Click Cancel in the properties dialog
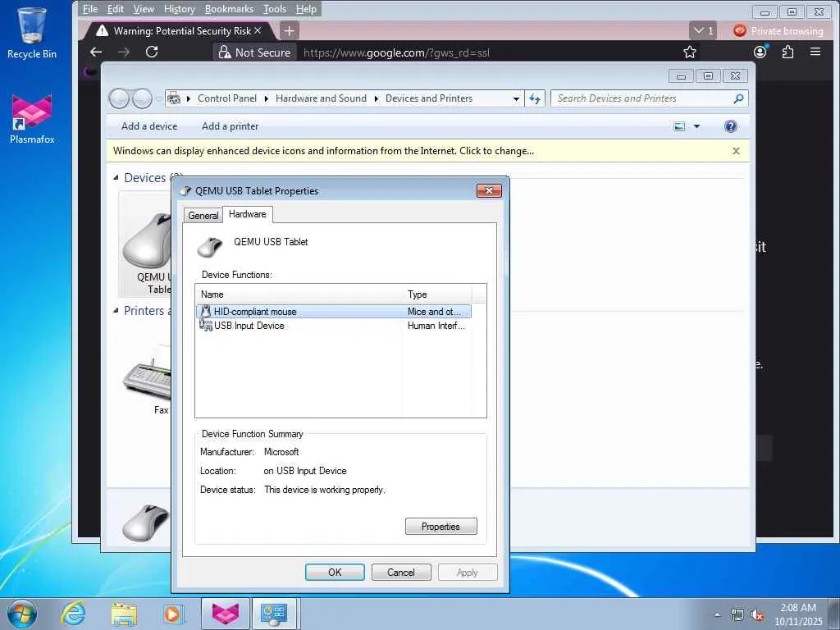Viewport: 840px width, 630px height. tap(401, 572)
